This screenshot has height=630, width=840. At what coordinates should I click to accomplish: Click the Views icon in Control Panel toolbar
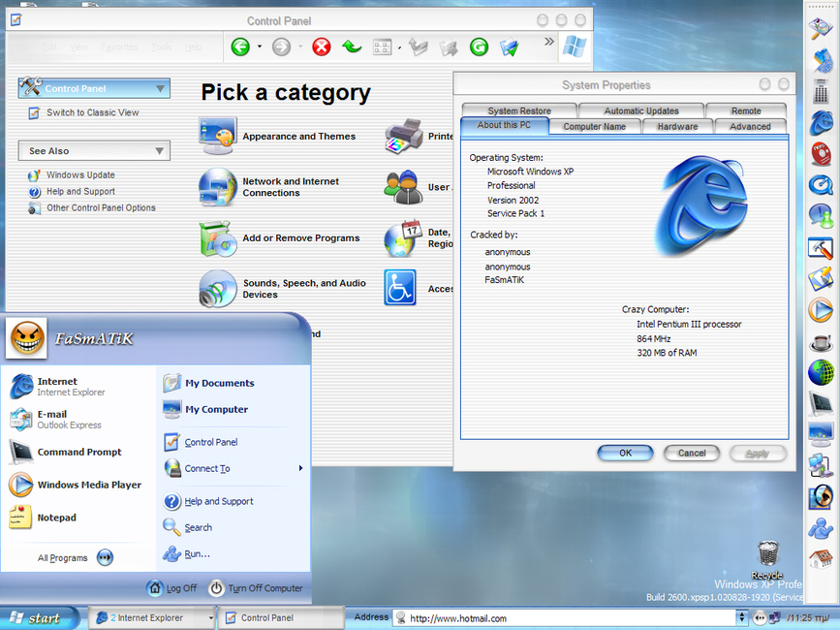[382, 47]
